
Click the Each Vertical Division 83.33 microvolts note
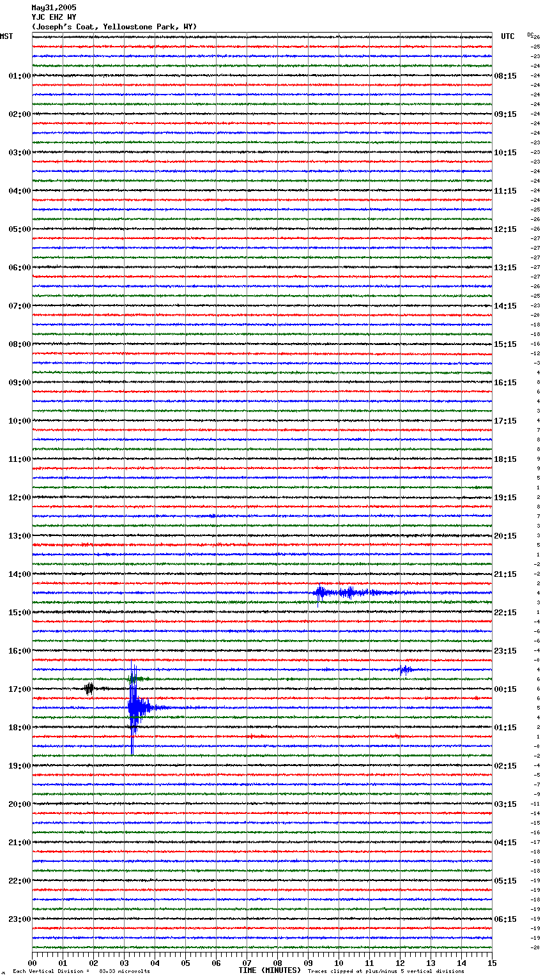pos(81,971)
